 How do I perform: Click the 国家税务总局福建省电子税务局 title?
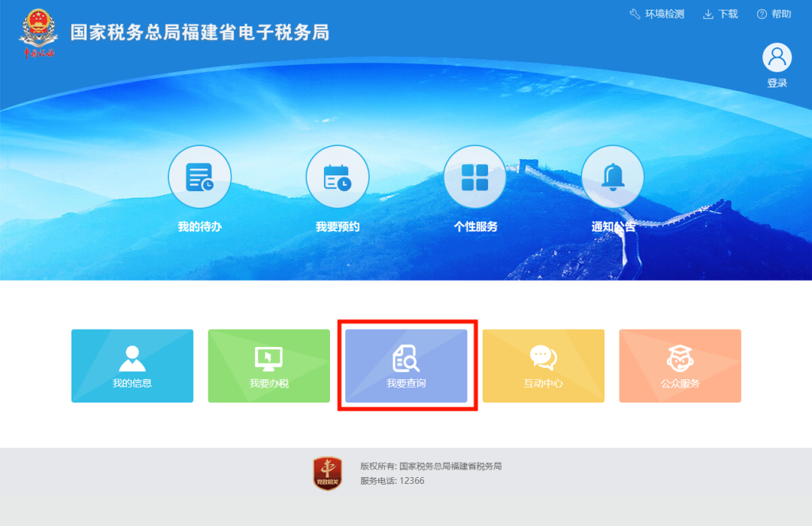coord(200,32)
